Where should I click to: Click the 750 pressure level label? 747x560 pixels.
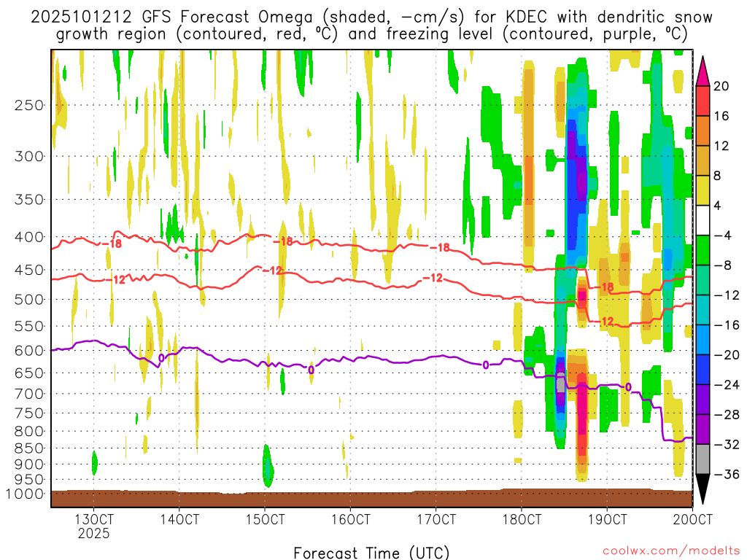pyautogui.click(x=29, y=413)
